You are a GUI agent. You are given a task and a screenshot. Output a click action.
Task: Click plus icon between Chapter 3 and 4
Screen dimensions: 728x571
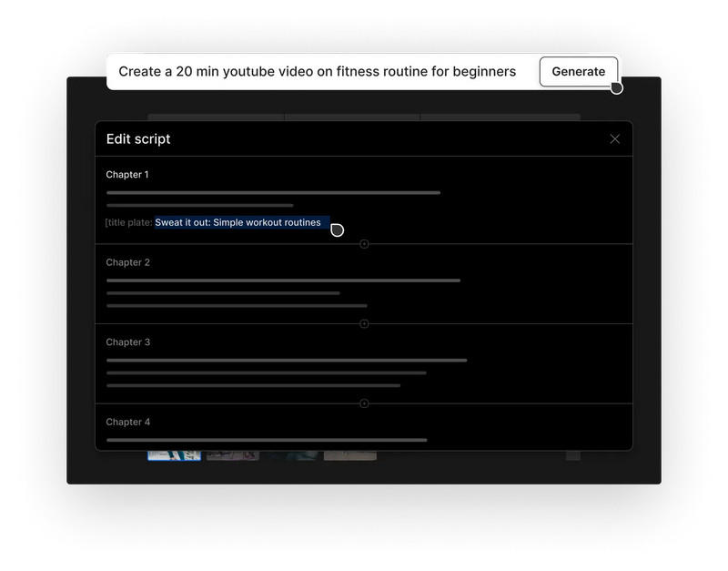[364, 403]
